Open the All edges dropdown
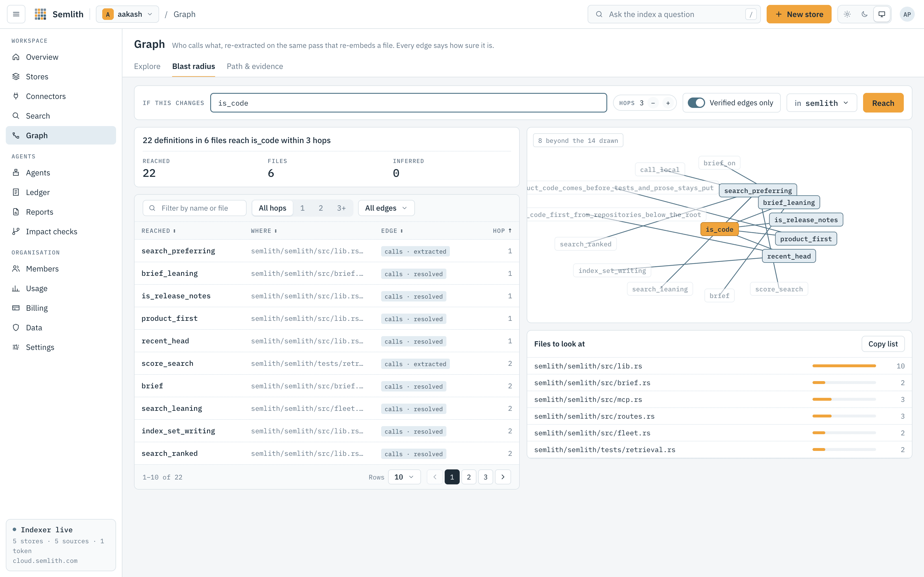This screenshot has height=577, width=924. [x=386, y=208]
